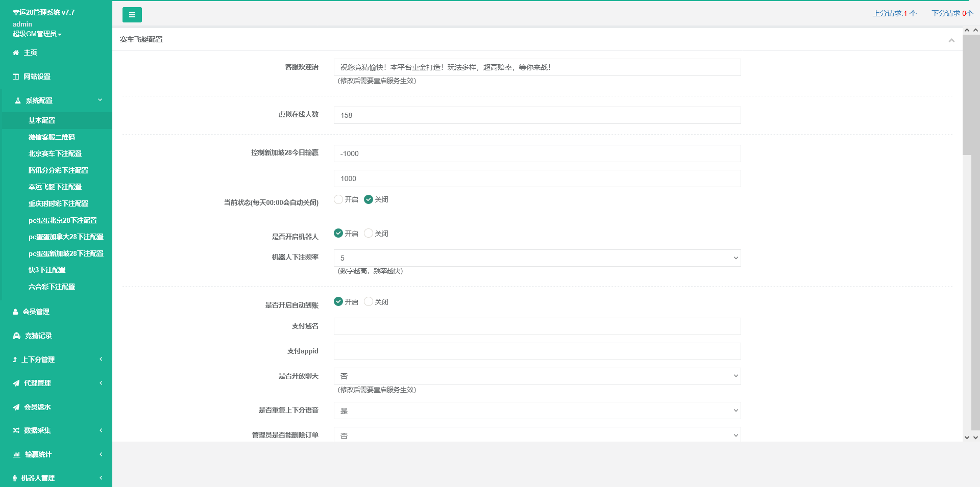Expand the 代理管理 menu arrow
Screen dimensions: 980x487
click(x=101, y=382)
